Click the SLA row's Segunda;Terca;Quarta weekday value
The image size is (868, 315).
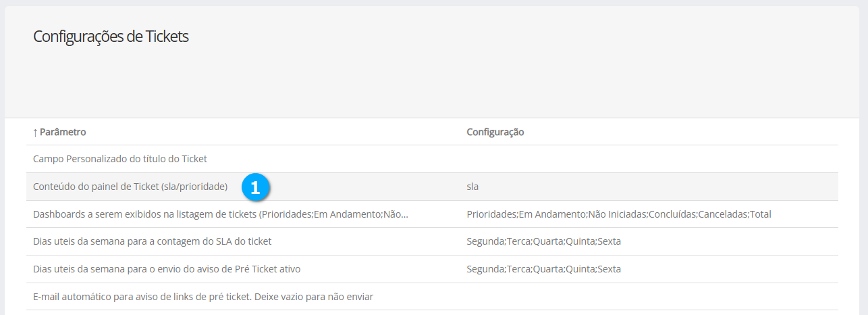click(x=543, y=241)
